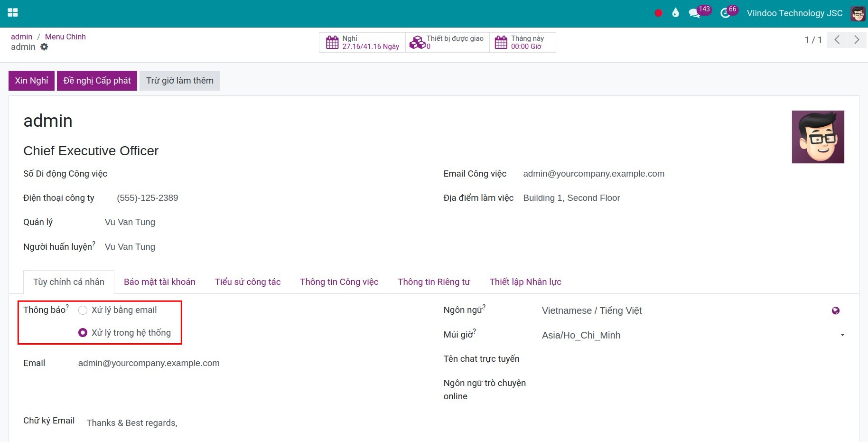Screen dimensions: 868x442
Task: Open the apps grid menu
Action: 13,13
